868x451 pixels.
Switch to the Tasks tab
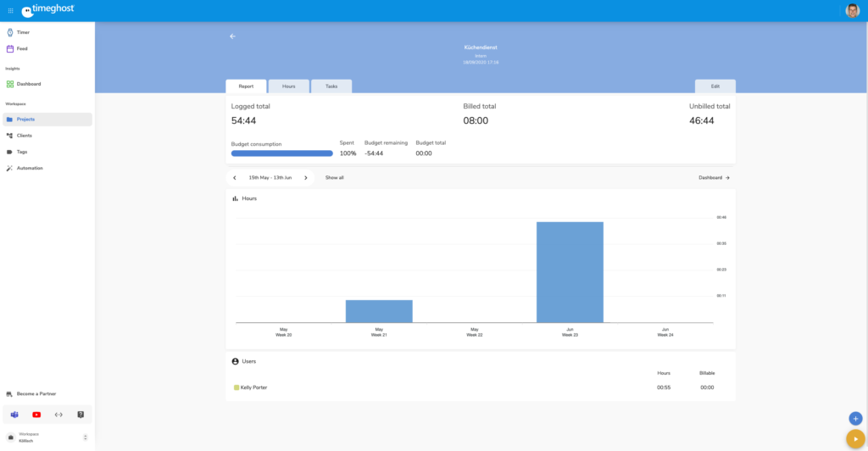click(331, 86)
